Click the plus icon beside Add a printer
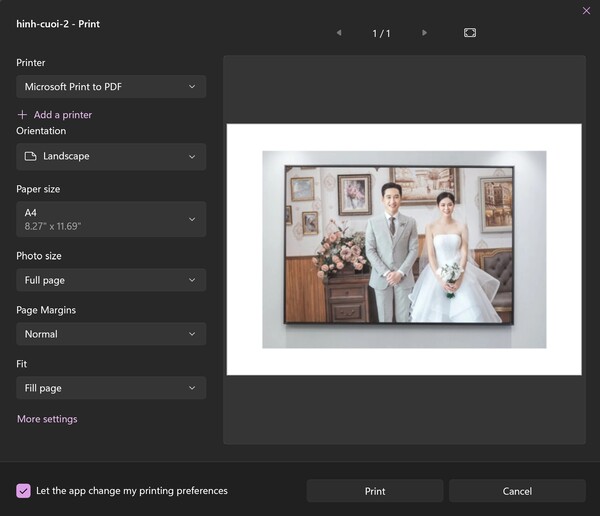 (23, 115)
